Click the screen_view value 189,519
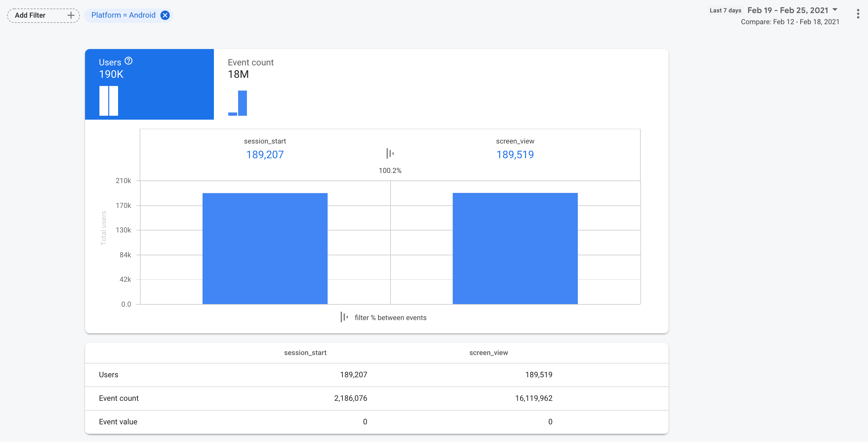Image resolution: width=868 pixels, height=442 pixels. pyautogui.click(x=515, y=154)
